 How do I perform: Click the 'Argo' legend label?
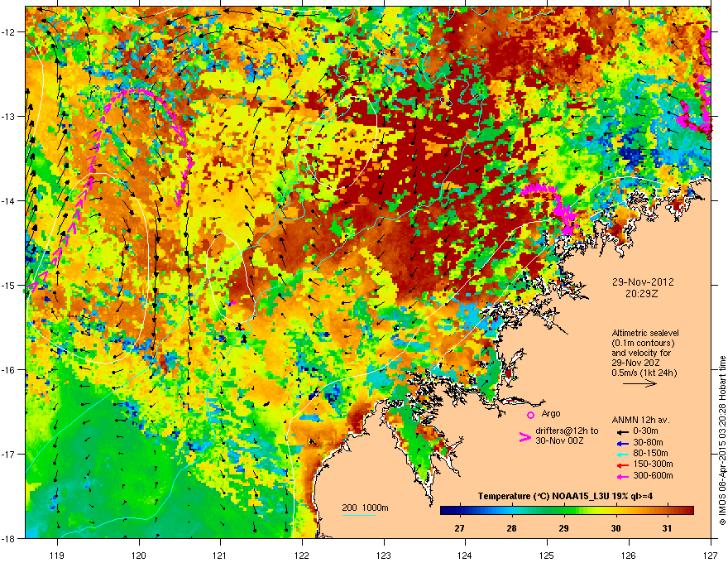point(551,413)
